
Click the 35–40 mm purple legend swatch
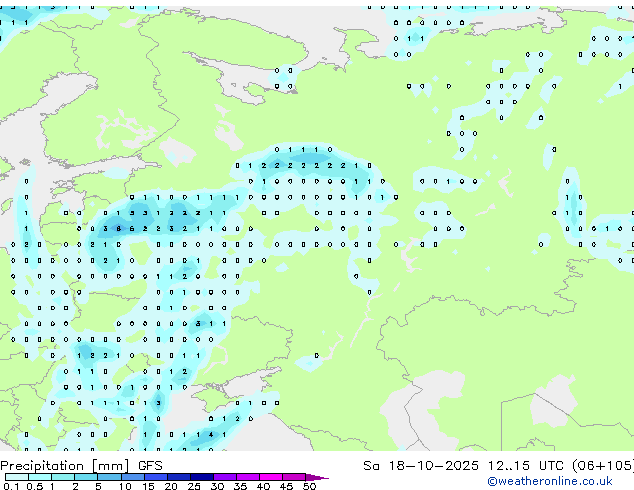tap(248, 477)
